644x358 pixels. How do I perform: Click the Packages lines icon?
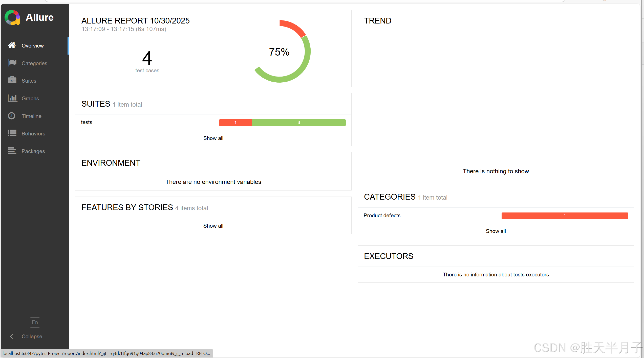click(x=12, y=151)
